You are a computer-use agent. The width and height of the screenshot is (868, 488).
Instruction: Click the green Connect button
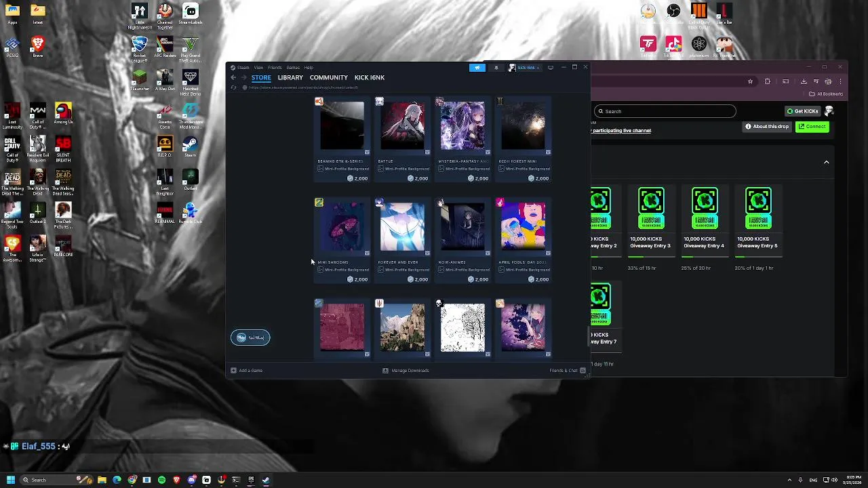(x=812, y=127)
